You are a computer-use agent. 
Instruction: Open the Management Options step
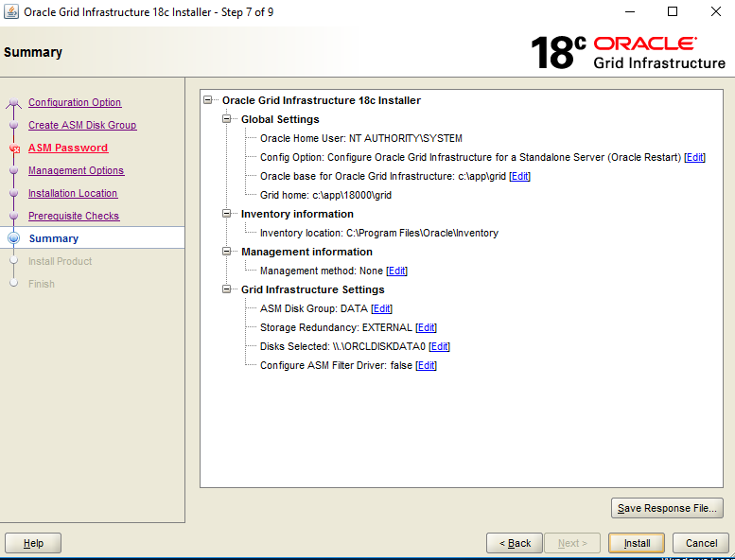[x=76, y=170]
